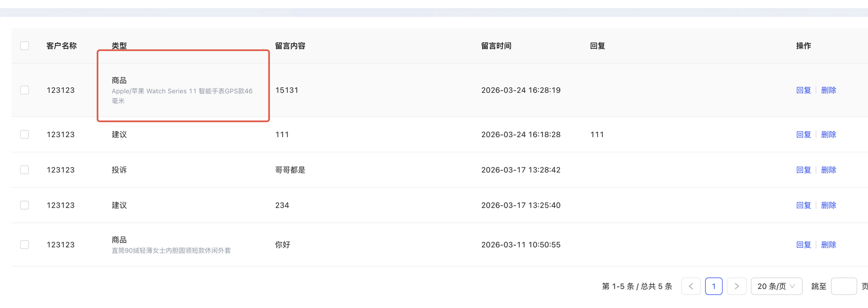Click 回复 for the 15131 message
Viewport: 868px width, 308px height.
803,90
